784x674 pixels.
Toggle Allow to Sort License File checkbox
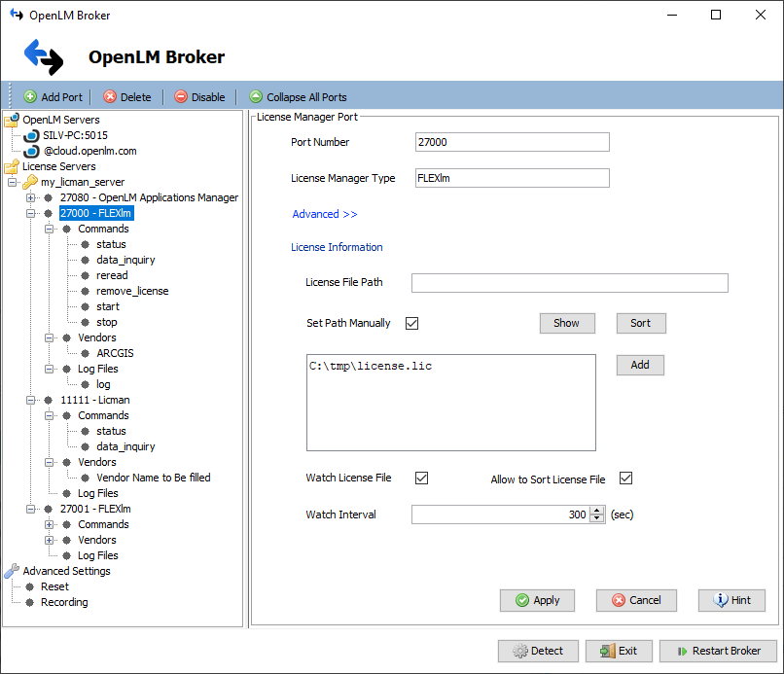(626, 478)
